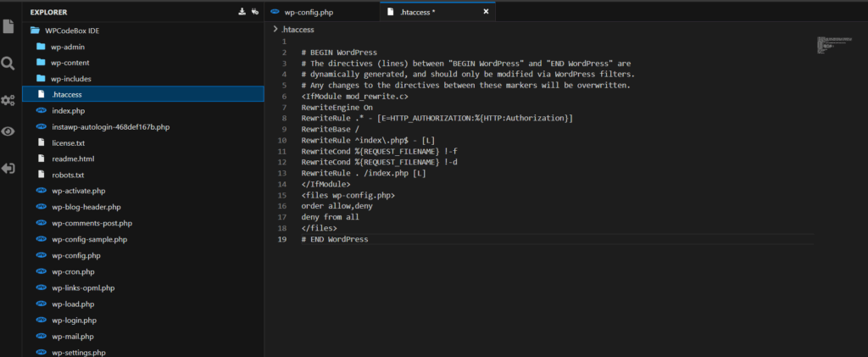Click the '<files wp-config.php>' line
The height and width of the screenshot is (357, 868).
[348, 195]
